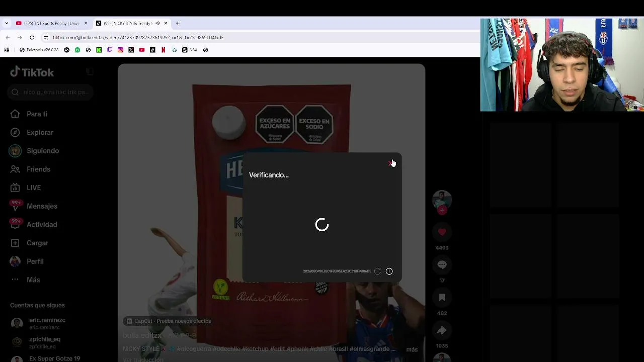Open the green 19 badge bookmark
644x362 pixels.
coord(77,50)
